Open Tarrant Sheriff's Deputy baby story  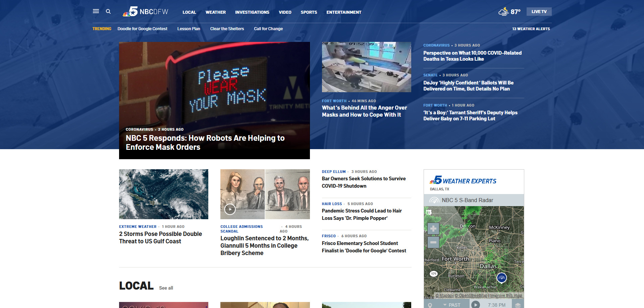click(470, 116)
